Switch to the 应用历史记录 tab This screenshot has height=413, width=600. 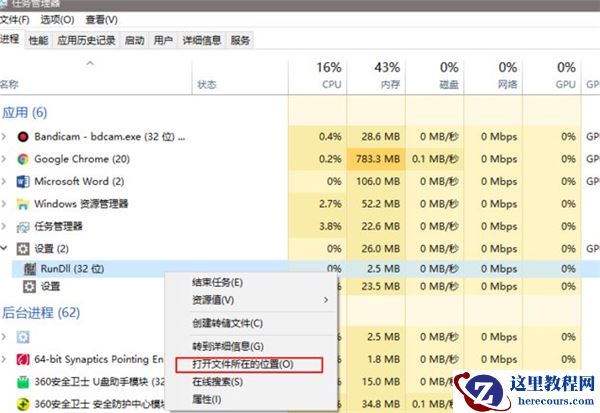pyautogui.click(x=86, y=40)
